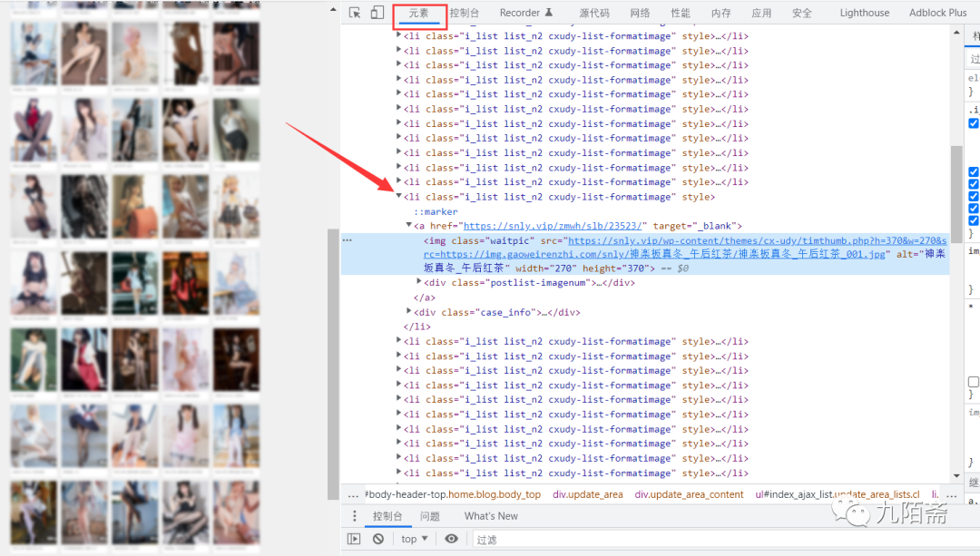Clear the console with the ban icon

tap(378, 539)
